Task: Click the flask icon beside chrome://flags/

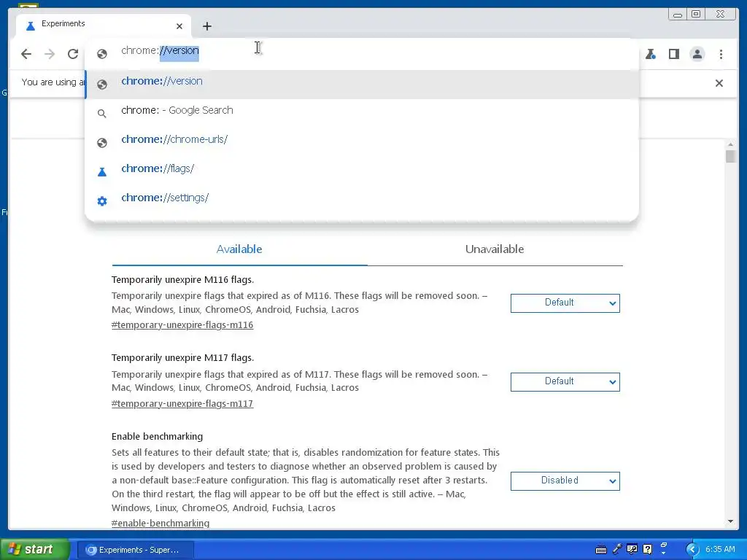Action: (x=102, y=172)
